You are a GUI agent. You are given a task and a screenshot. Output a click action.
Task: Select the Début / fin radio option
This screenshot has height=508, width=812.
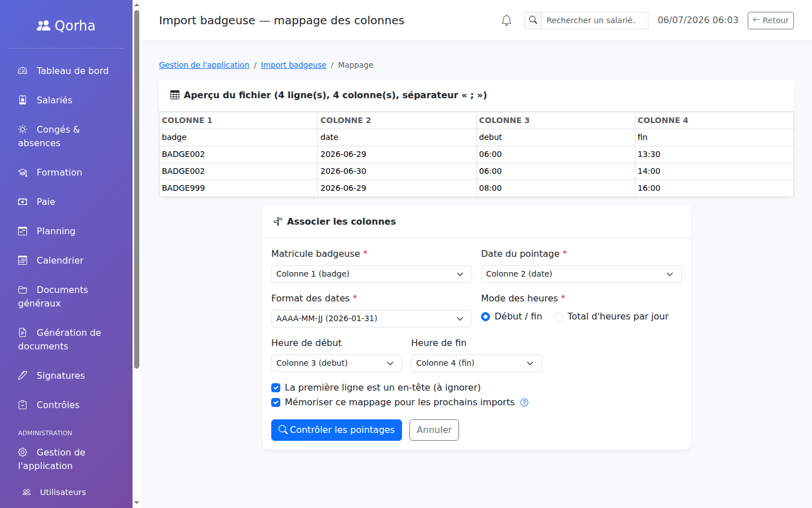point(486,317)
